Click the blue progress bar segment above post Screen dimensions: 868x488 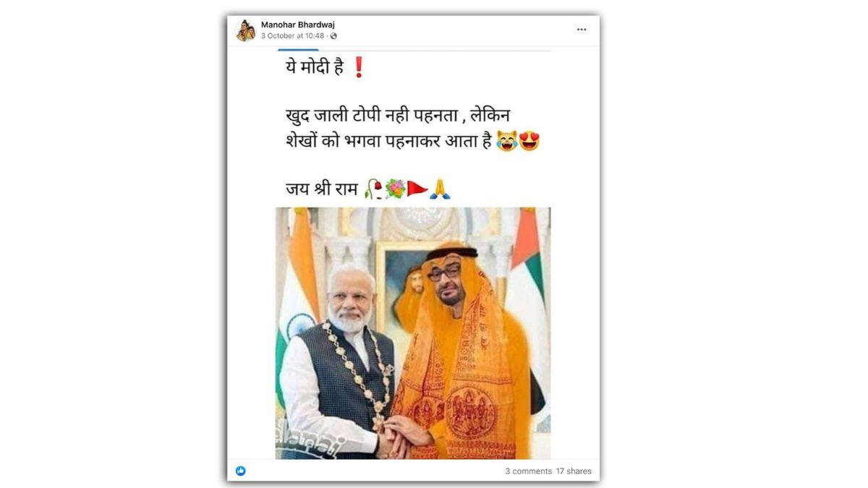point(298,50)
